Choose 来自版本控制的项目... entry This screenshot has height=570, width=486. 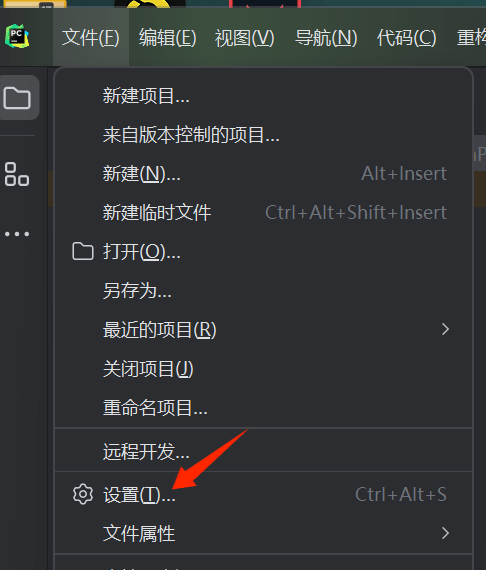coord(263,135)
